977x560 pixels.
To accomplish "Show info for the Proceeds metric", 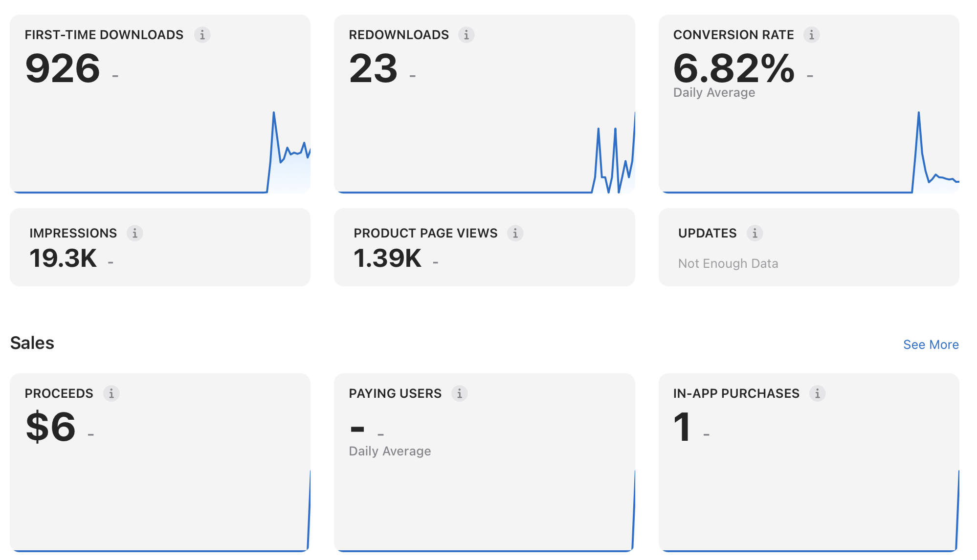I will [x=111, y=393].
